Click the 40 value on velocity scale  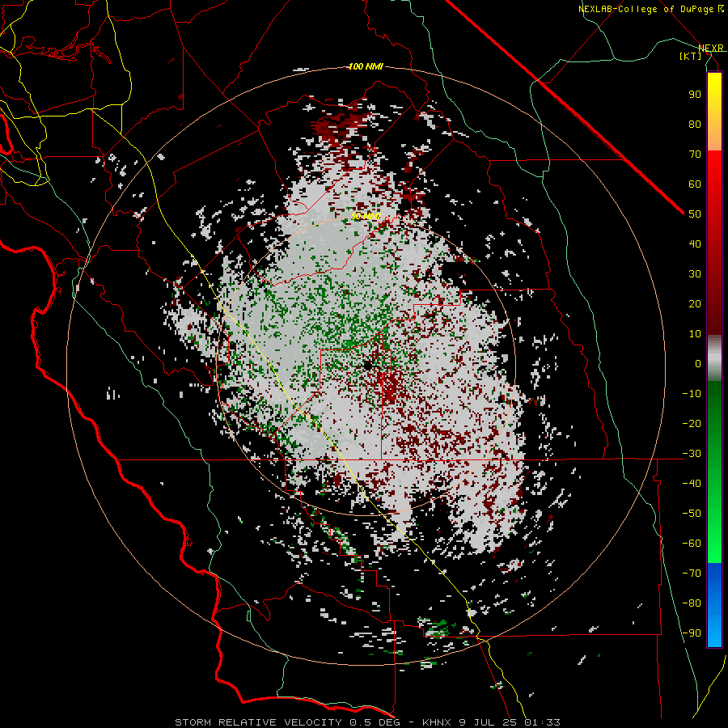[x=695, y=244]
